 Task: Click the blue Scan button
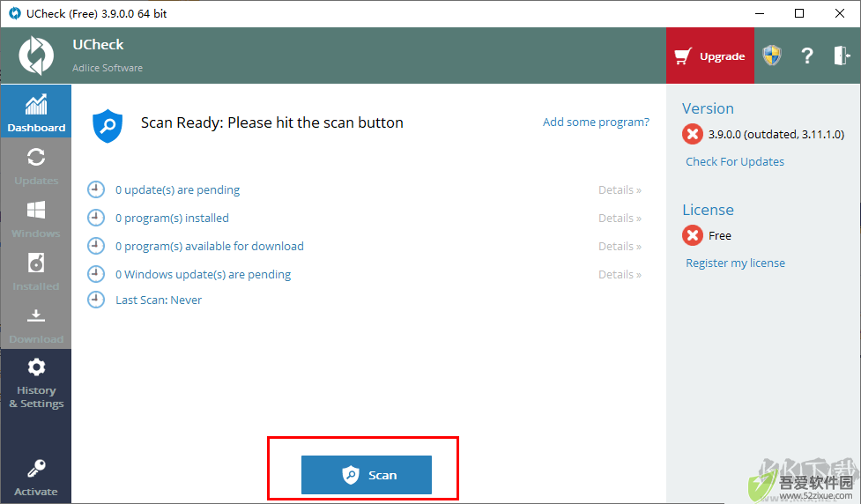[x=367, y=475]
